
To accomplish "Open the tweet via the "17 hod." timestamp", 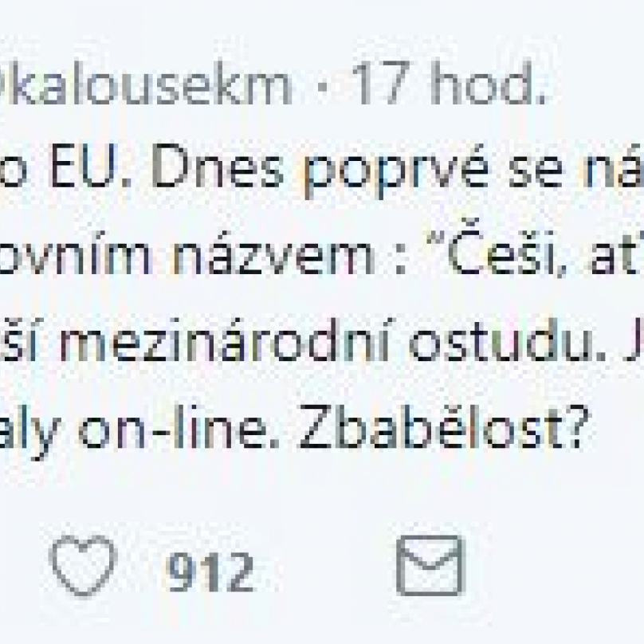I will 446,86.
